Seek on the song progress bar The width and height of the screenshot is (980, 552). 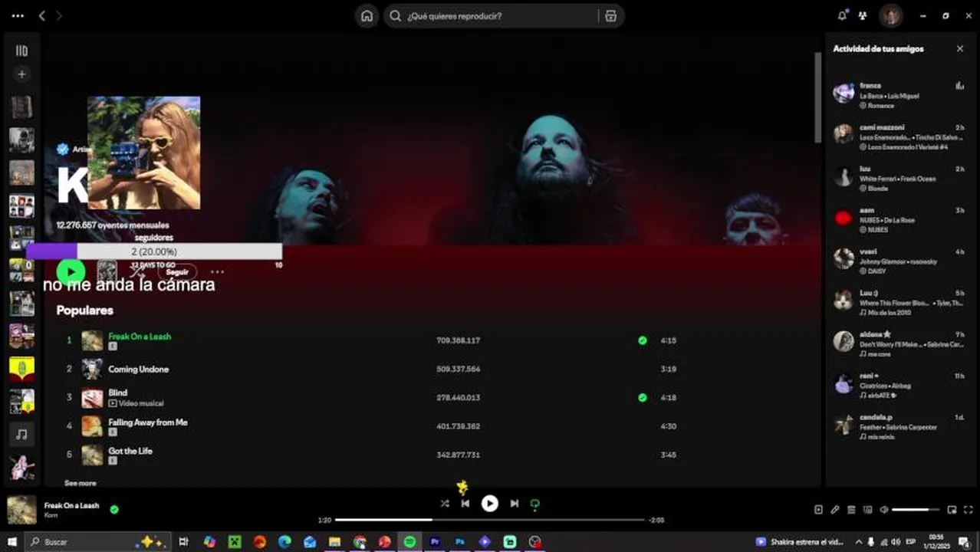[490, 520]
